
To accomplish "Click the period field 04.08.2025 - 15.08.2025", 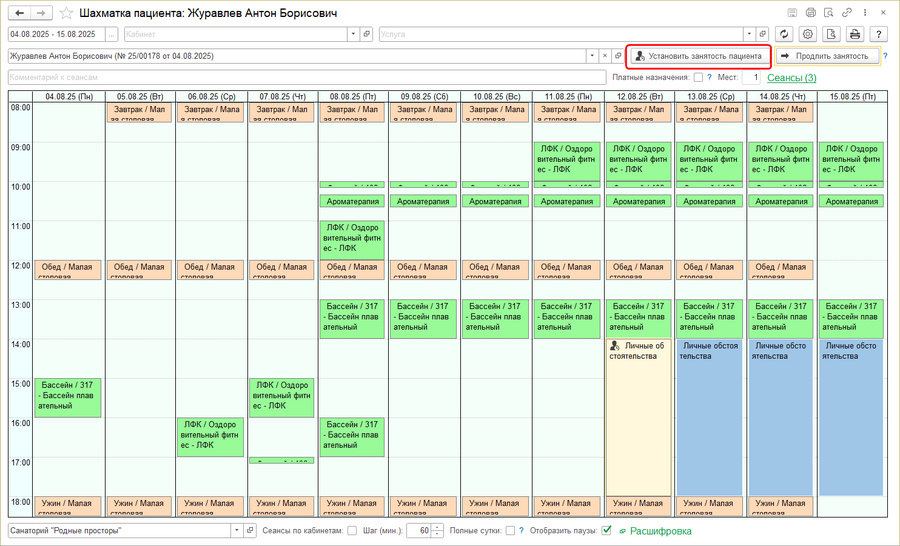I will (x=56, y=34).
